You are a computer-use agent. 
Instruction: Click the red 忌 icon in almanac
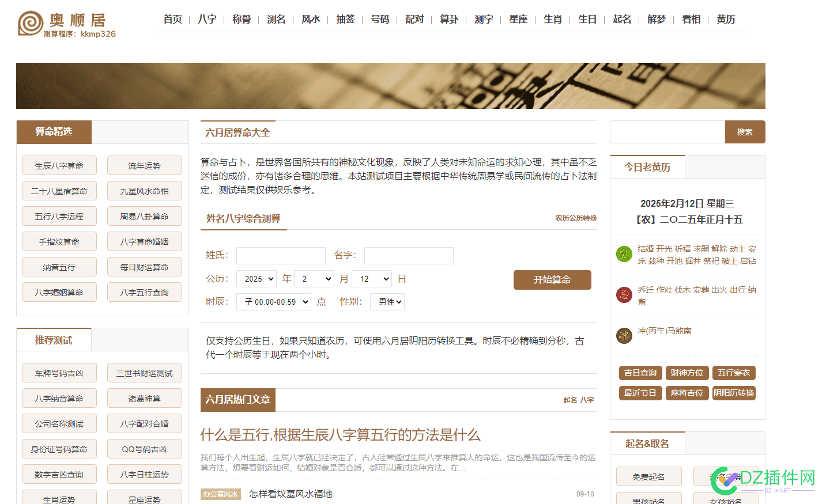point(624,295)
